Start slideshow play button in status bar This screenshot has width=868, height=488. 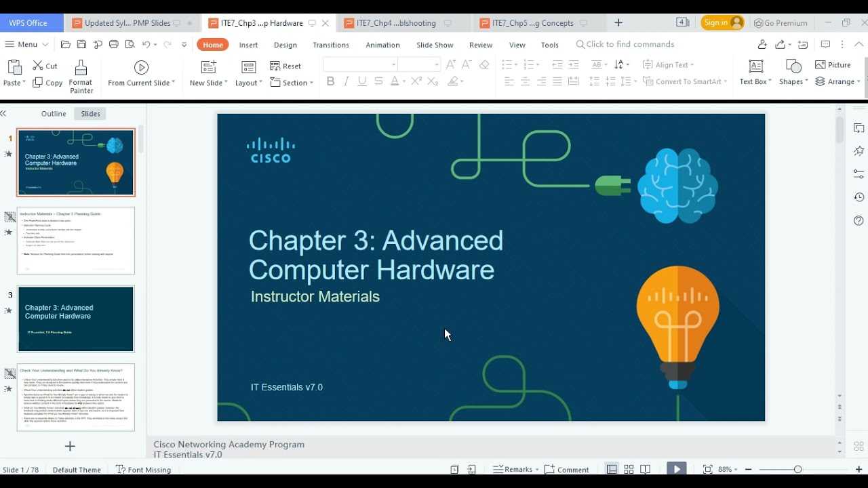[676, 469]
